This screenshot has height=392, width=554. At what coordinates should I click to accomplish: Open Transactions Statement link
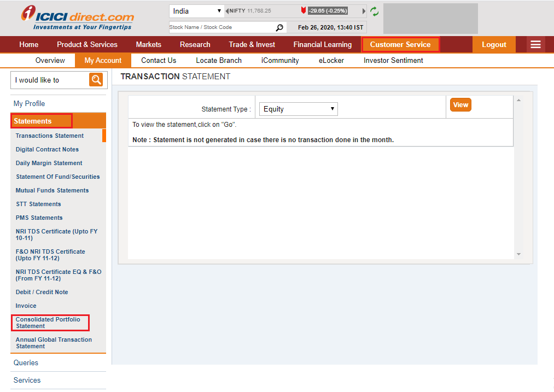tap(49, 136)
